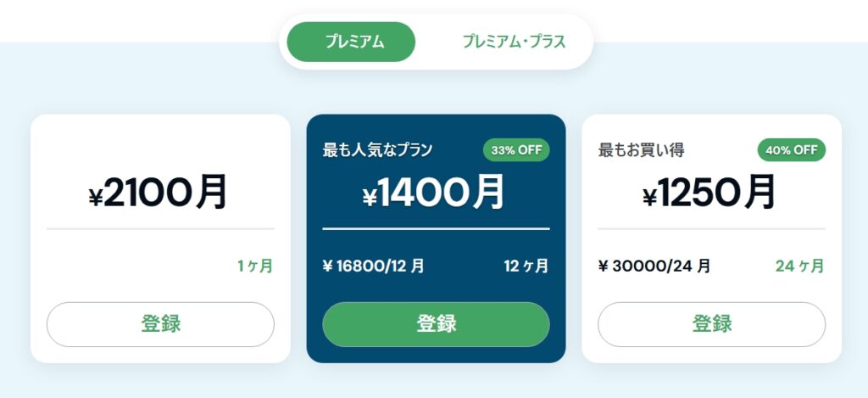The image size is (868, 398).
Task: Click the ¥1250月 price heading
Action: coord(710,193)
